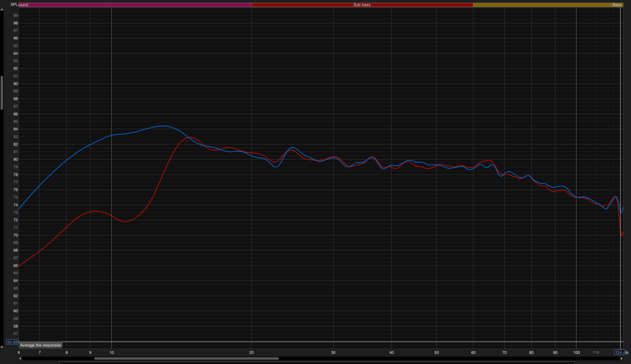Click the 20 Hz frequency axis label
Screen dimensions: 631x364
(x=251, y=353)
